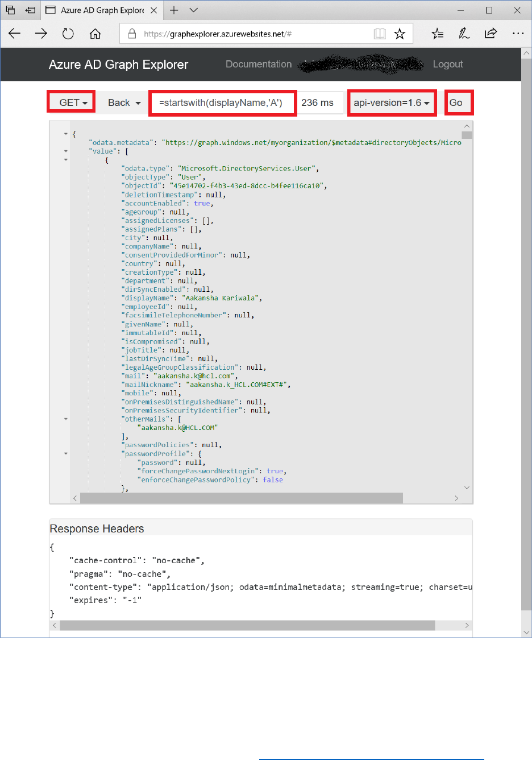Click the 236 ms response time
532x760 pixels.
coord(317,102)
